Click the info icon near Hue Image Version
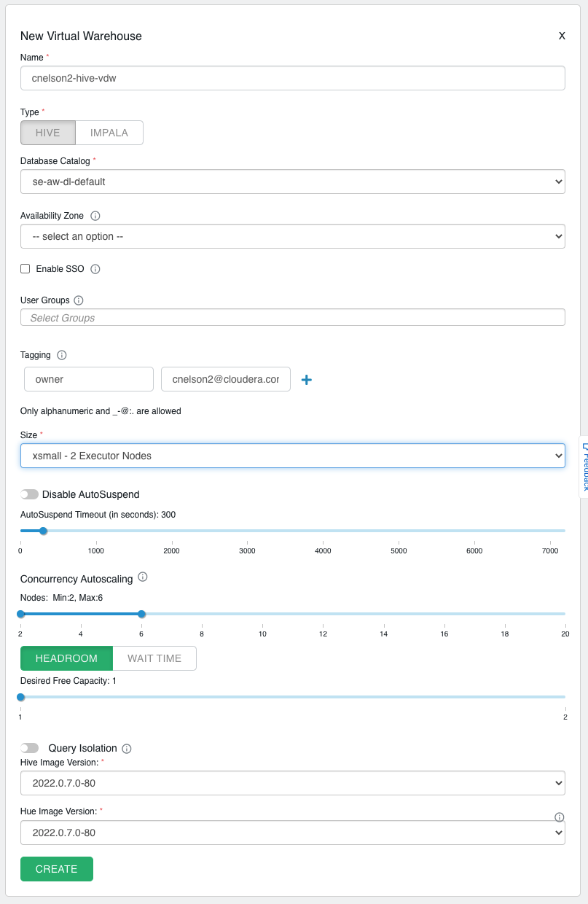Viewport: 588px width, 904px height. coord(558,819)
